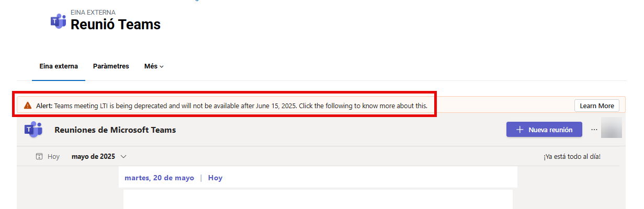
Task: Click the Learn More button in alert
Action: pos(597,106)
